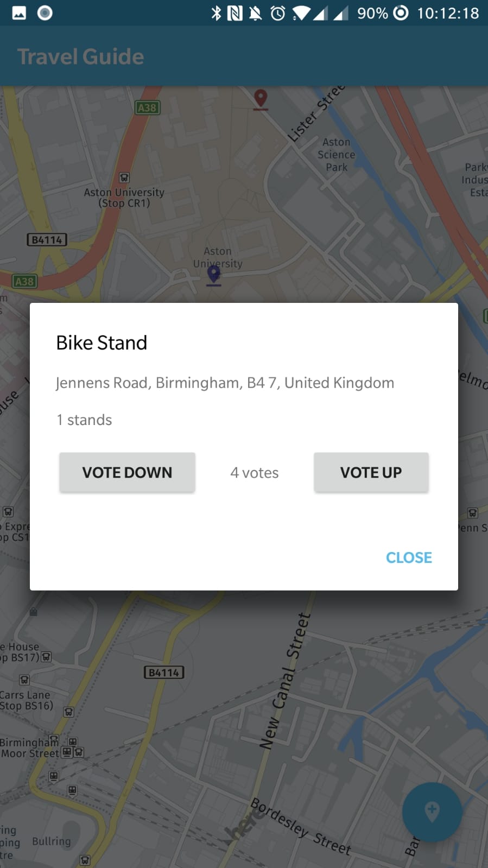Tap the VOTE UP button
This screenshot has width=488, height=868.
coord(371,472)
